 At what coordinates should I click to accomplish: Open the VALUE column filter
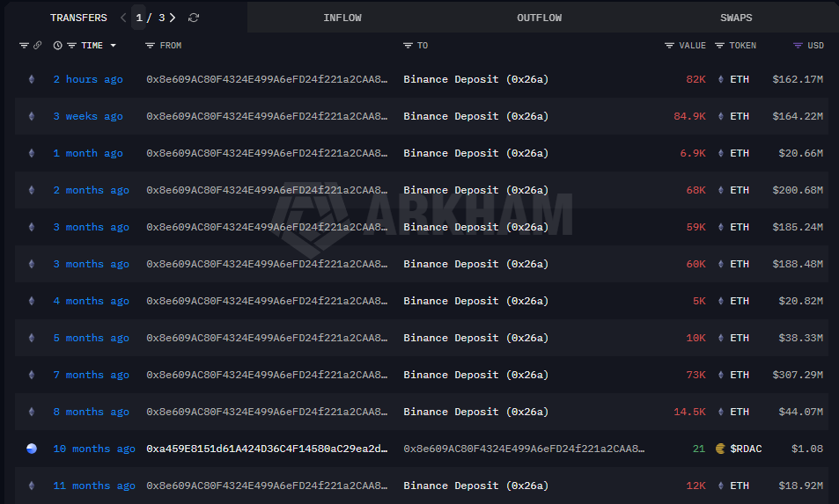[669, 46]
